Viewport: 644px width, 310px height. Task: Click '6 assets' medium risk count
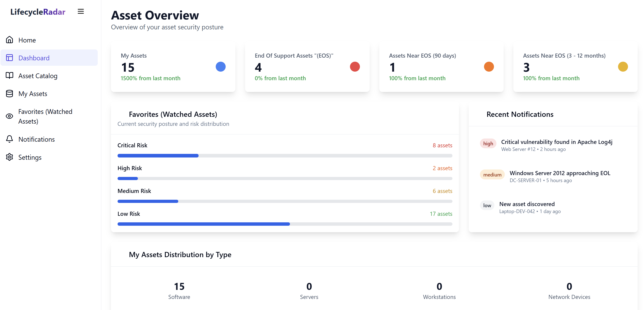(442, 191)
